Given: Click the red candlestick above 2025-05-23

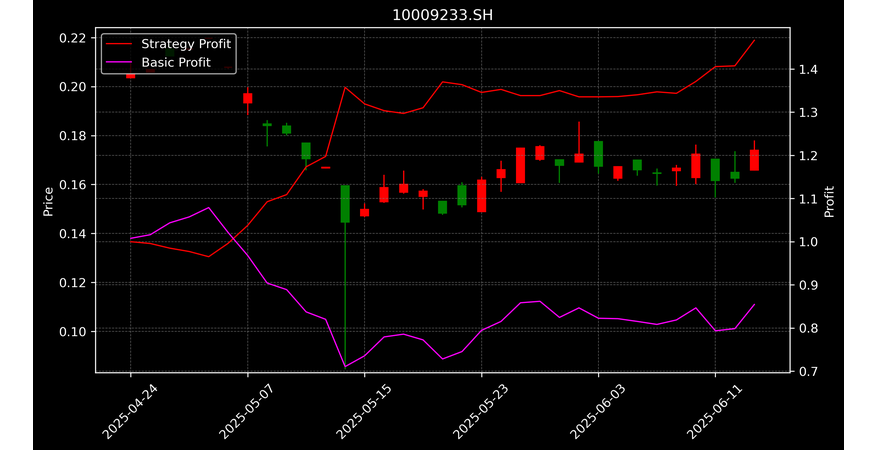Looking at the screenshot, I should tap(482, 196).
